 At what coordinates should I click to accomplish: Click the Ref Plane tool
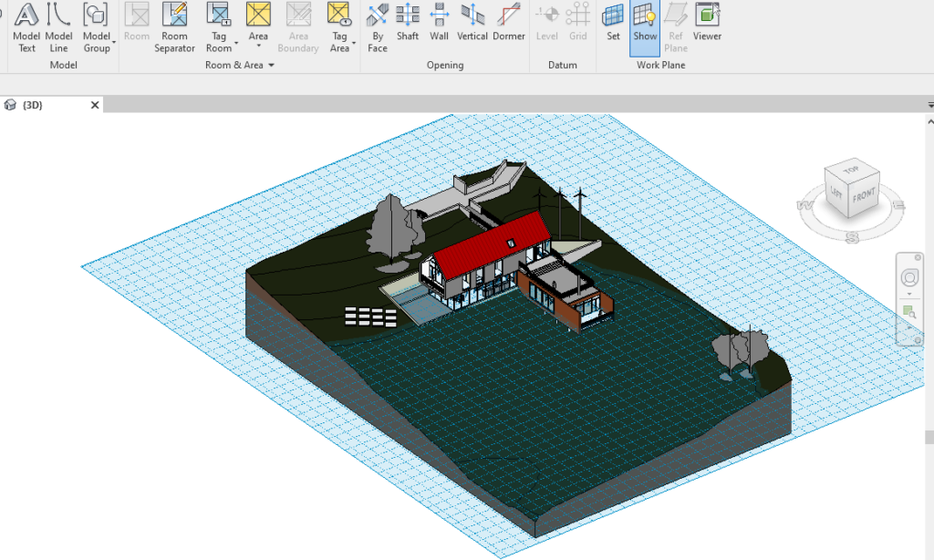[676, 27]
